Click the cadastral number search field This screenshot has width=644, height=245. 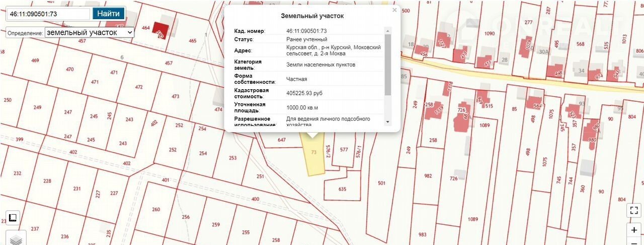point(48,14)
